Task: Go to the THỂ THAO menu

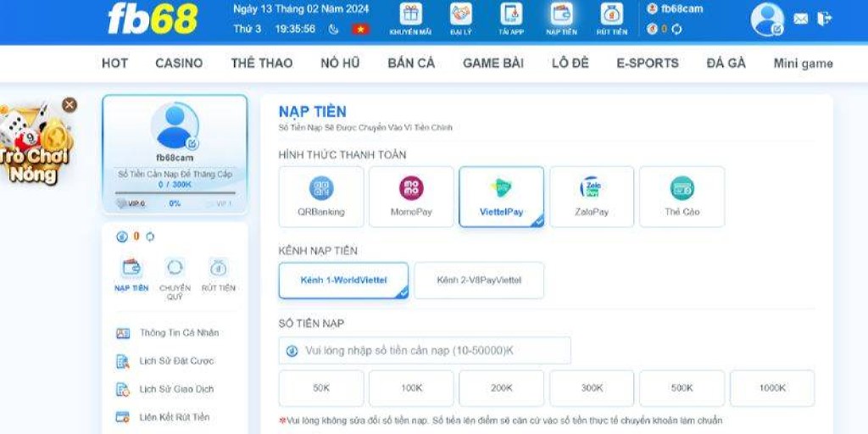Action: pyautogui.click(x=261, y=63)
